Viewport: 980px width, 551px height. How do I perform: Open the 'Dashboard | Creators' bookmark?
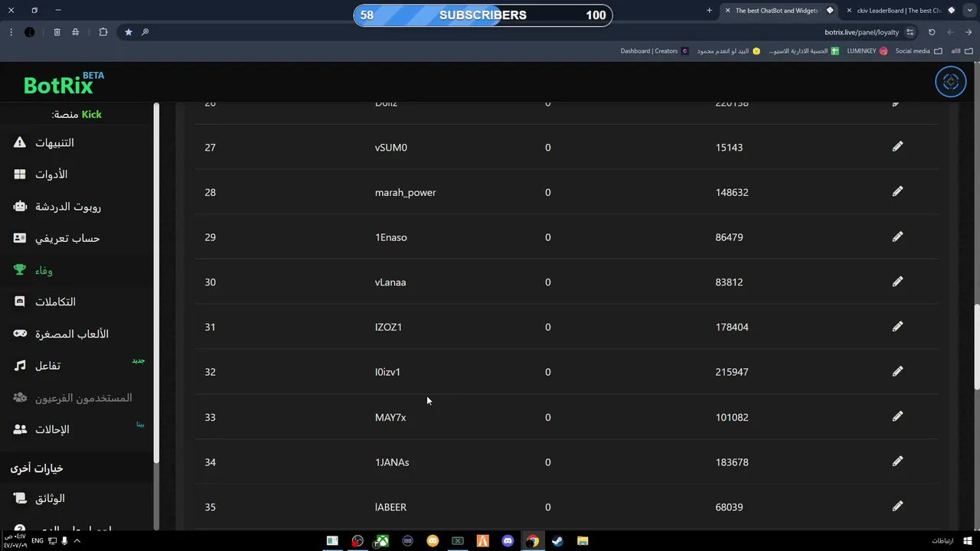(655, 51)
